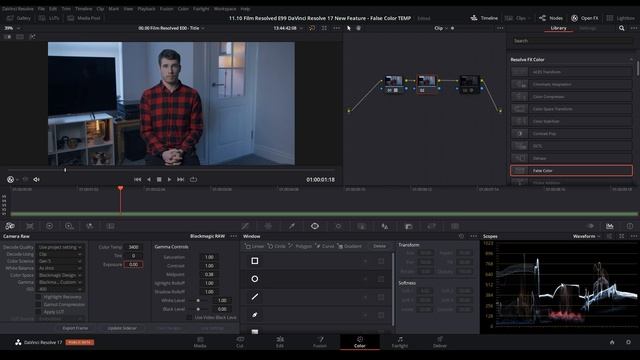Image resolution: width=640 pixels, height=360 pixels.
Task: Open Color Space dropdown
Action: (x=60, y=275)
